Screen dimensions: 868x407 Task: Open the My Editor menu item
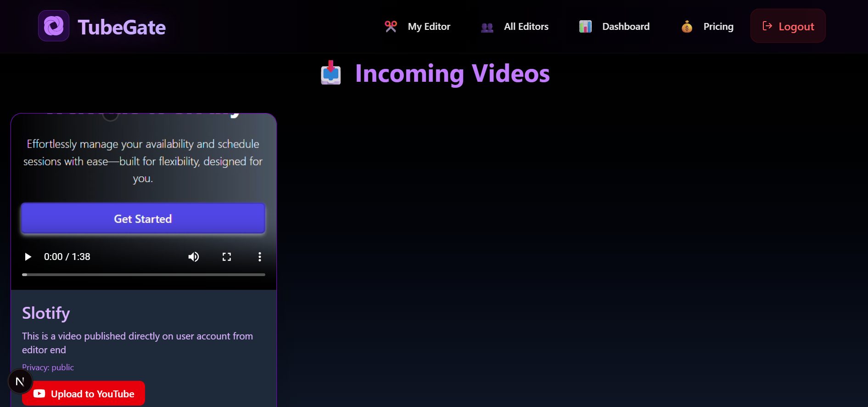point(429,27)
